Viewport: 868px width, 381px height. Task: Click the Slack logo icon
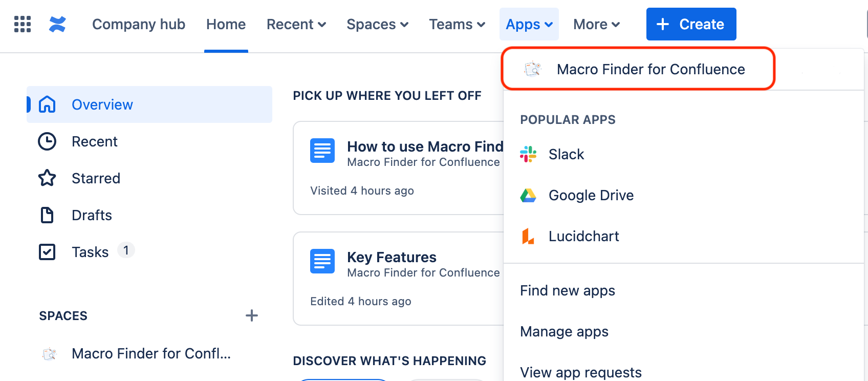pyautogui.click(x=528, y=154)
